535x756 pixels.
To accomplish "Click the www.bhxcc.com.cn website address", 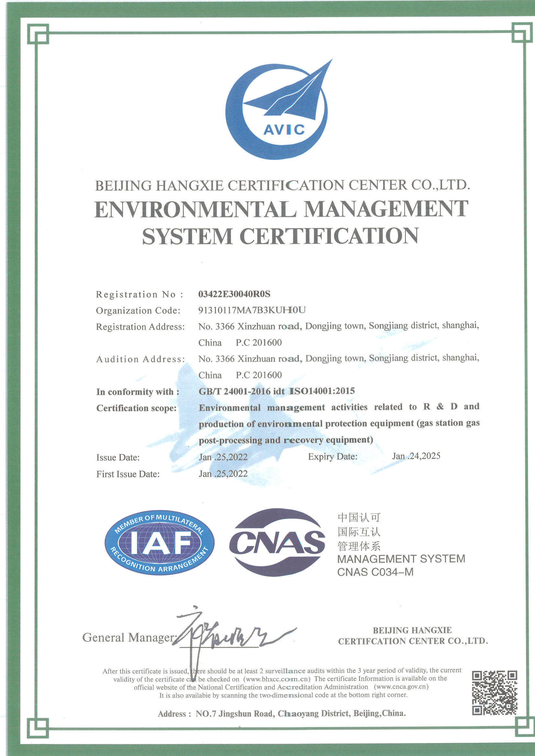I will coord(277,679).
